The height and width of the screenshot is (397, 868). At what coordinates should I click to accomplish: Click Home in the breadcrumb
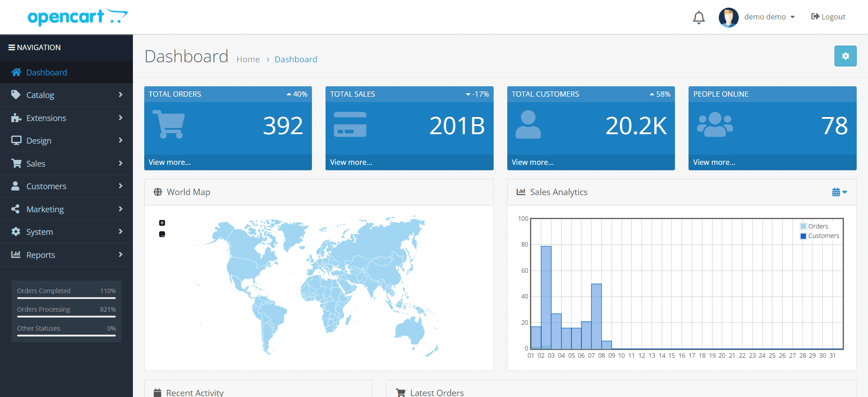tap(248, 59)
